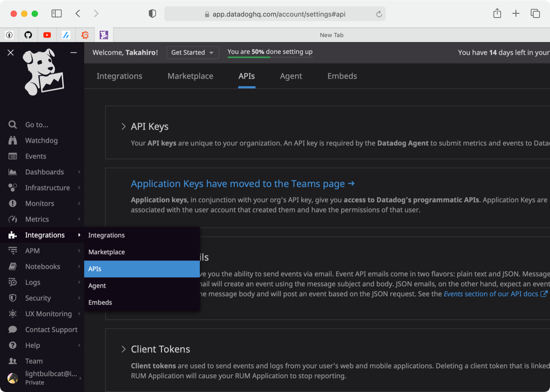Expand Security submenu arrow
The height and width of the screenshot is (392, 550).
(x=79, y=298)
